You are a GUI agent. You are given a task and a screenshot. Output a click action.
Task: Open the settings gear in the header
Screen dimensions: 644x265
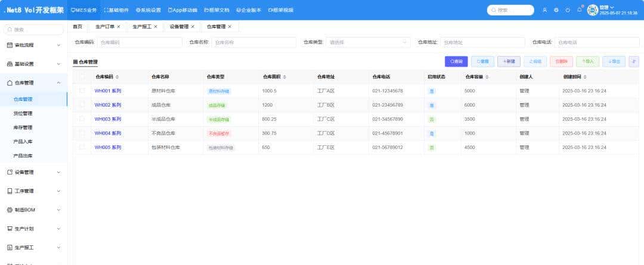(556, 10)
